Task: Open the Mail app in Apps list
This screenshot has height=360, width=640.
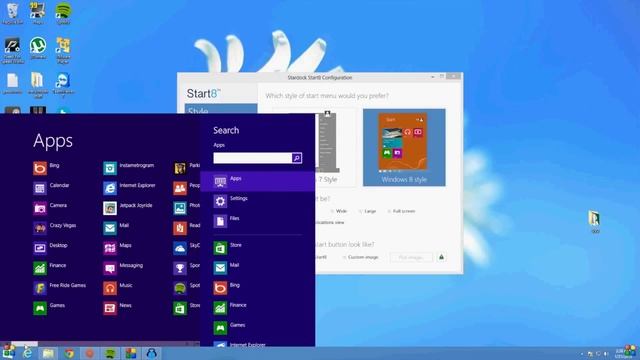Action: (x=116, y=228)
